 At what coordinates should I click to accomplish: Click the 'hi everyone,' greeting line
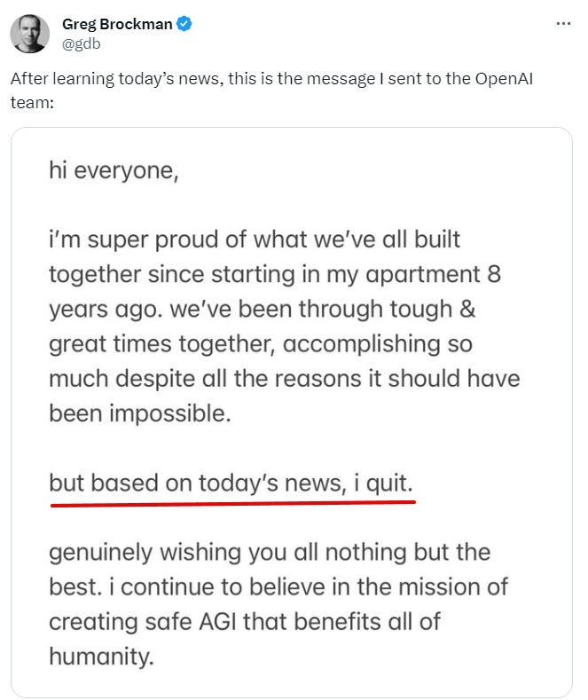114,171
